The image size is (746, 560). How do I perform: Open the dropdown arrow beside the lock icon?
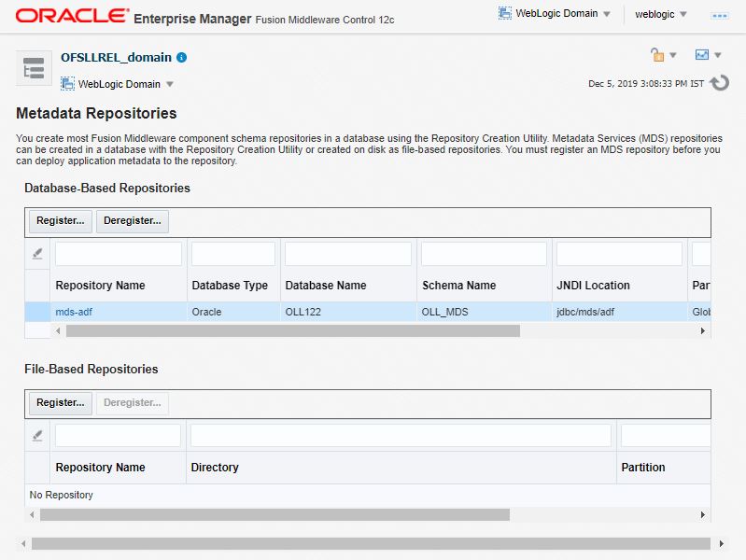[x=673, y=55]
